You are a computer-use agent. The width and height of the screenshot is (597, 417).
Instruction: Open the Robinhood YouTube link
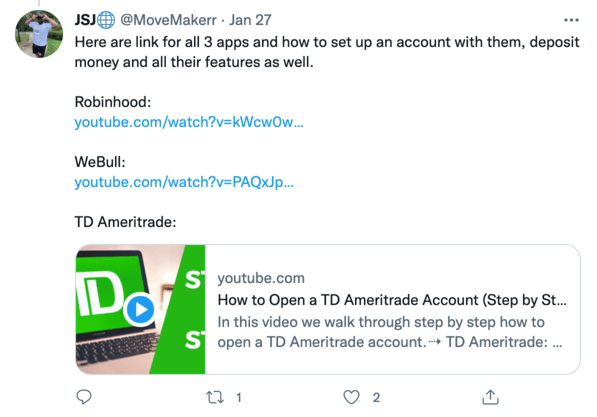[189, 122]
